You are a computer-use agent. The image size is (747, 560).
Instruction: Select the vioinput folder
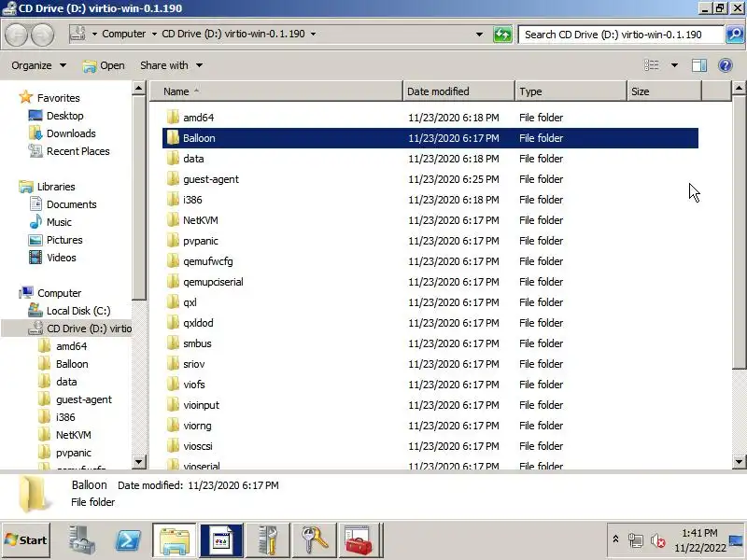[x=430, y=405]
